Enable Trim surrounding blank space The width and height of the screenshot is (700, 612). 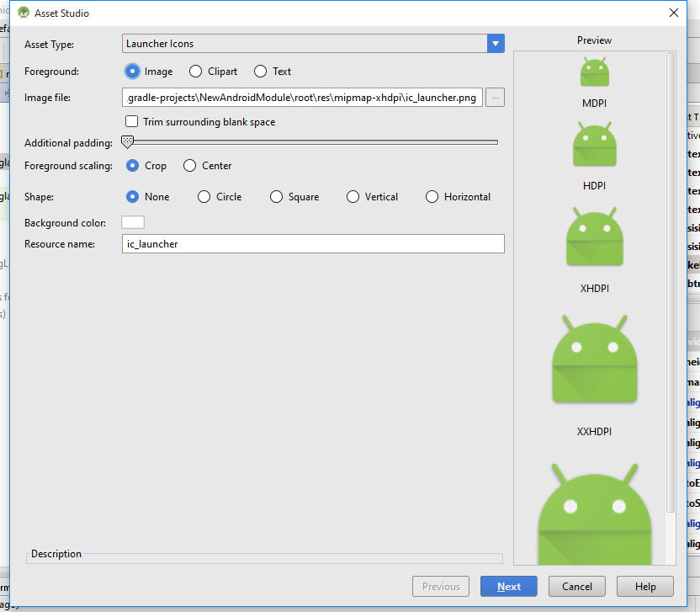click(x=131, y=121)
